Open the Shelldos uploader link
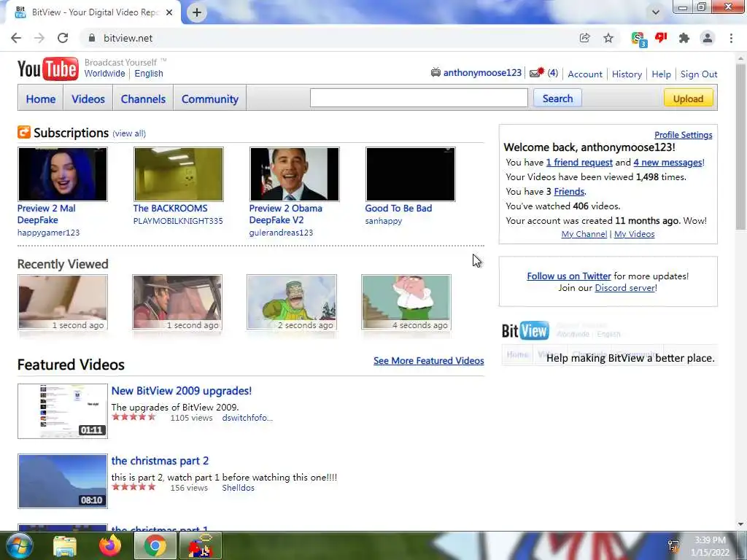Screen dimensions: 747x560 click(239, 488)
